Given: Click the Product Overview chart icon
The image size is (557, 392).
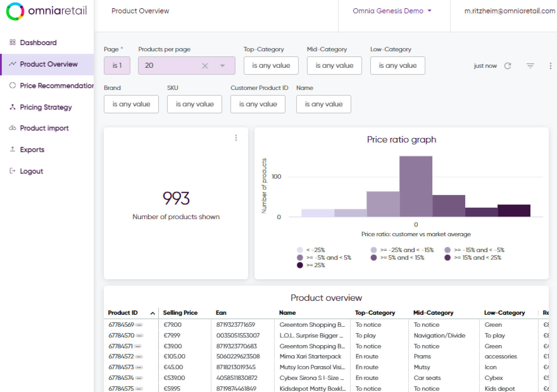Looking at the screenshot, I should coord(13,64).
